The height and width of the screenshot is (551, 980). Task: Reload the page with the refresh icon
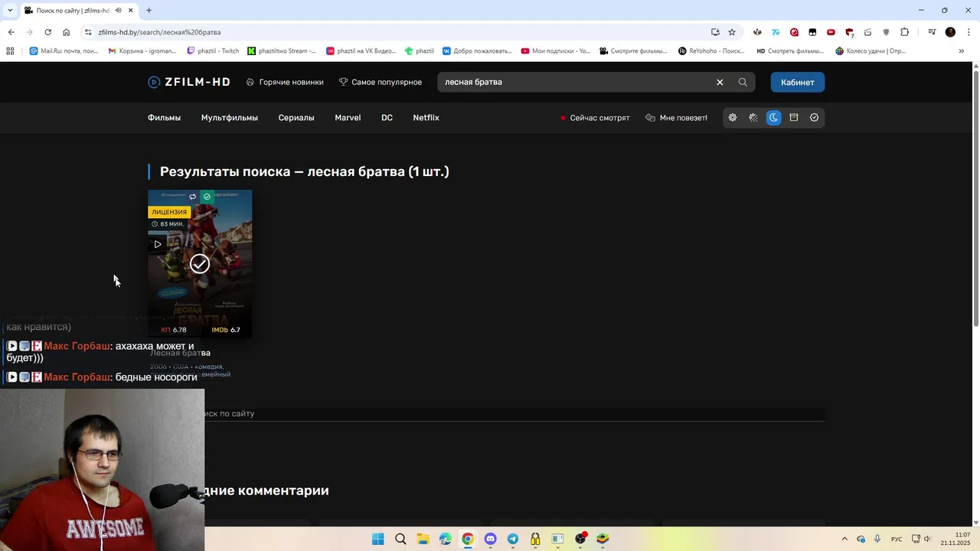click(47, 32)
